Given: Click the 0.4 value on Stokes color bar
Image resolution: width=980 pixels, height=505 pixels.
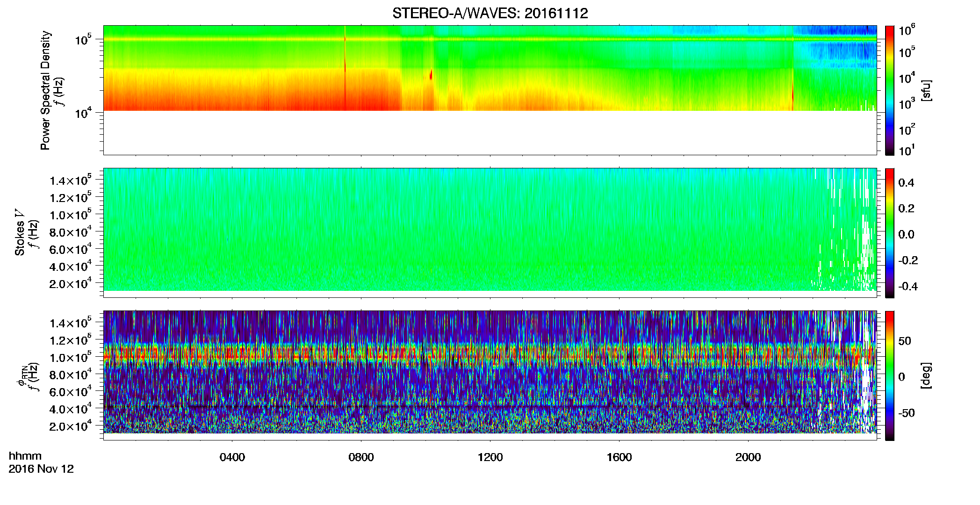Looking at the screenshot, I should (906, 183).
